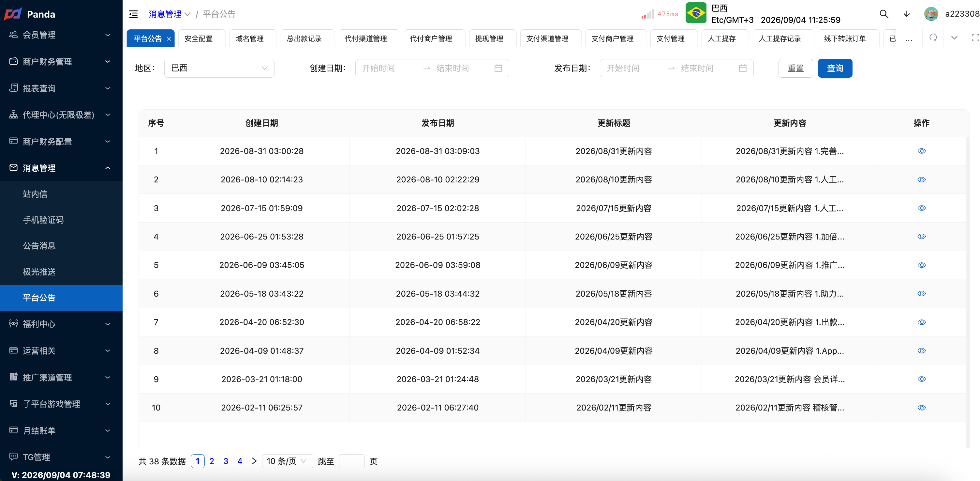Viewport: 980px width, 481px height.
Task: Go to pagination page 4
Action: pos(240,461)
